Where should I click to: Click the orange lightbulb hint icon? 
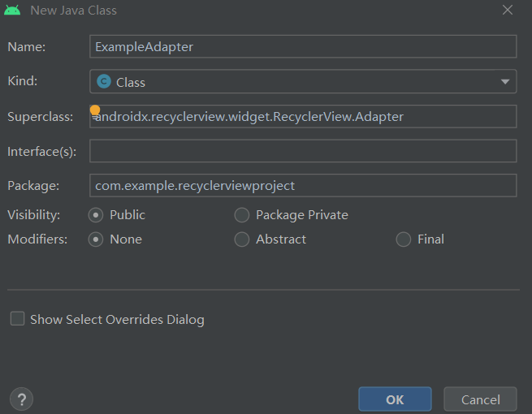coord(95,110)
